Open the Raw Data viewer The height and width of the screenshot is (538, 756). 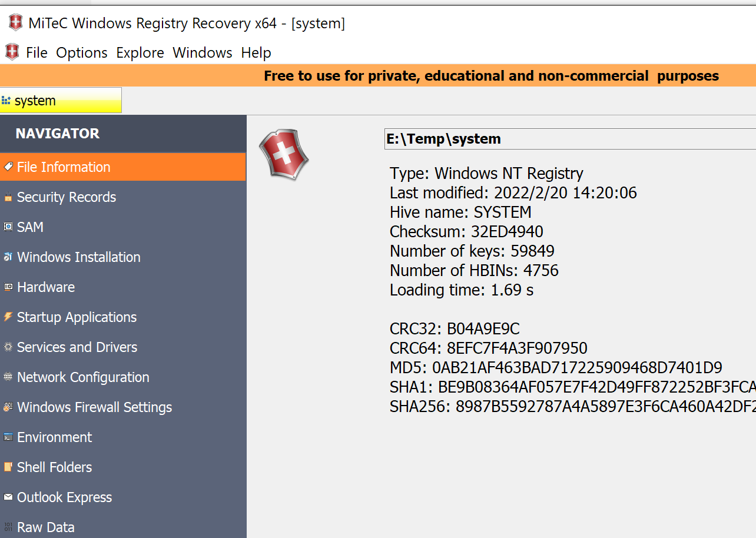tap(46, 527)
